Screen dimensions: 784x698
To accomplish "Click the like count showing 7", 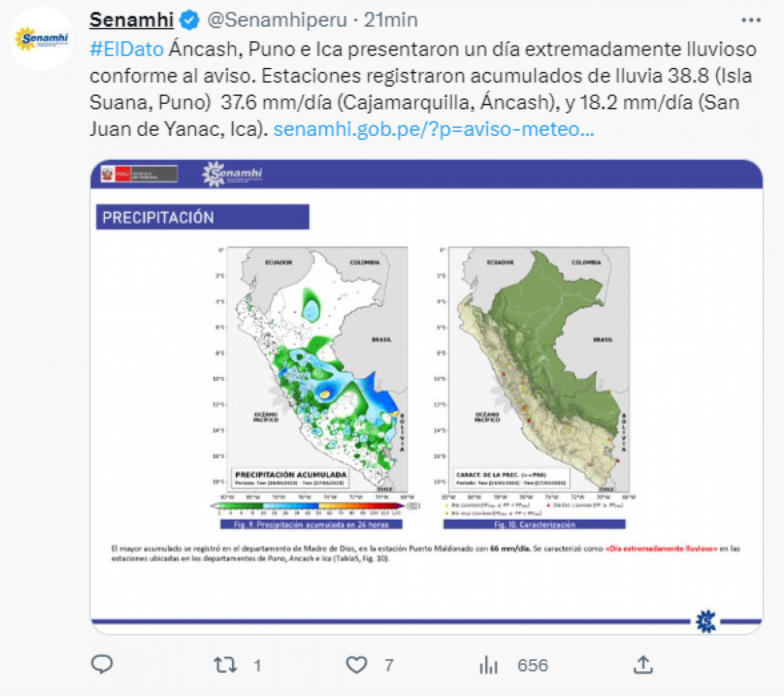I will (388, 665).
